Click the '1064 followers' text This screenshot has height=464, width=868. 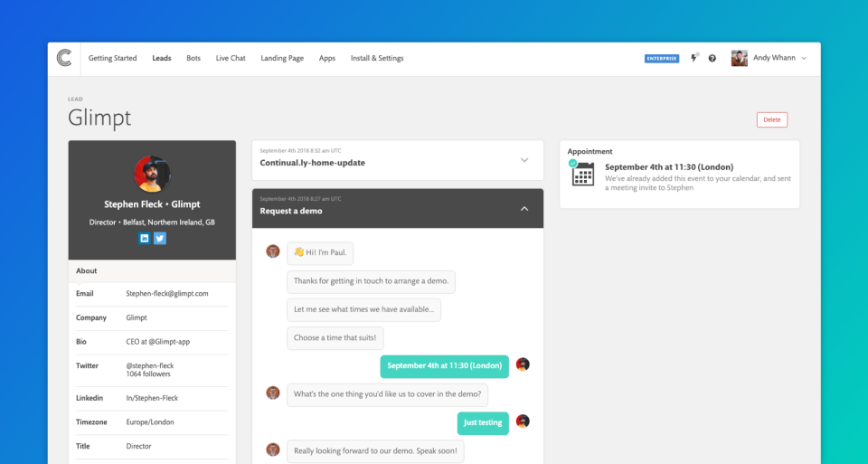click(147, 374)
